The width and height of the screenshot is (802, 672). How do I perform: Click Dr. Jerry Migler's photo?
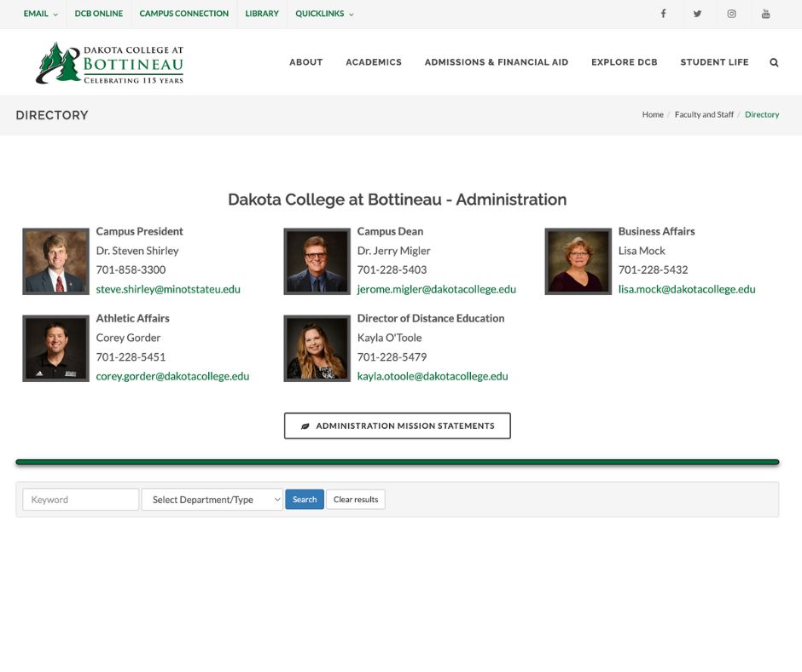point(317,262)
